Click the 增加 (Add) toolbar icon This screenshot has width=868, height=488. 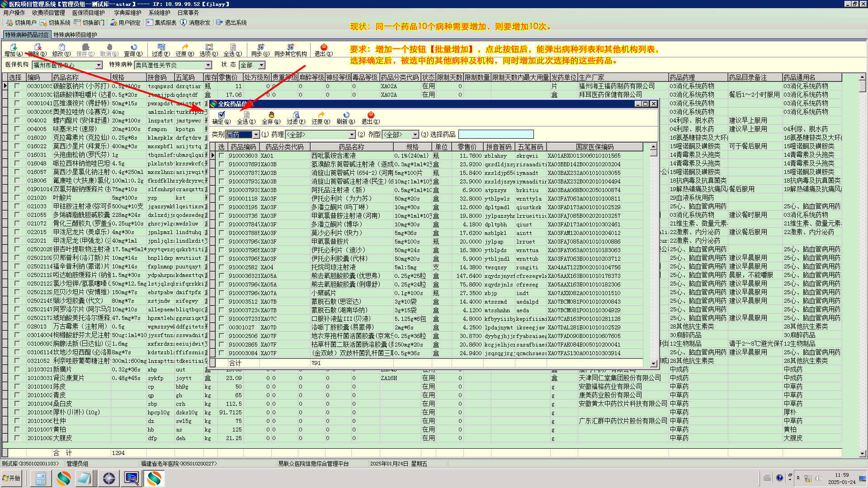(13, 49)
